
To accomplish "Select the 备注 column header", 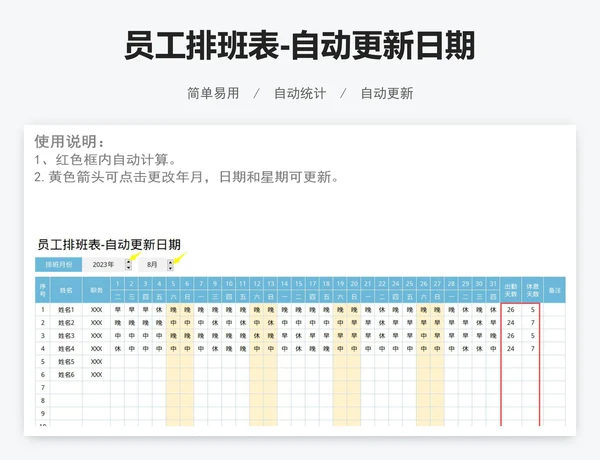I will (554, 290).
